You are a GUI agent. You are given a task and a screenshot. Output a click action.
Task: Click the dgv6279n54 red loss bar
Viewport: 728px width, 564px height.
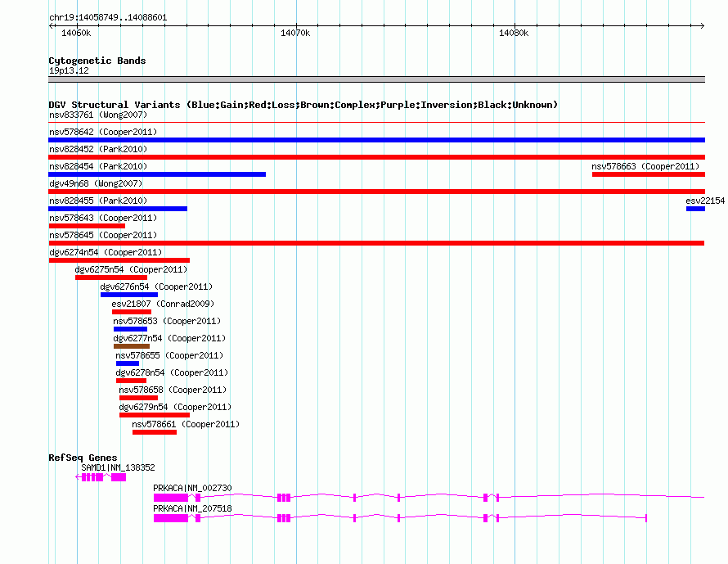(x=155, y=415)
